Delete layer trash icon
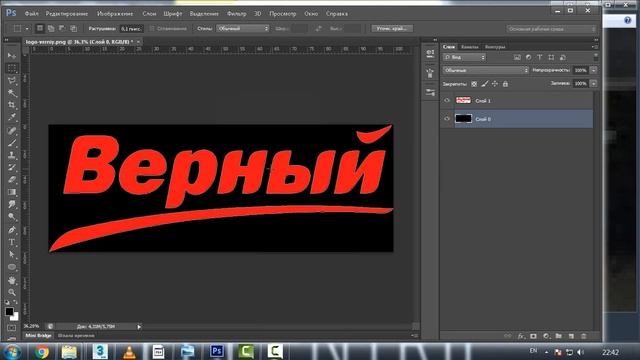Screen dimensions: 640x360 (x=584, y=336)
